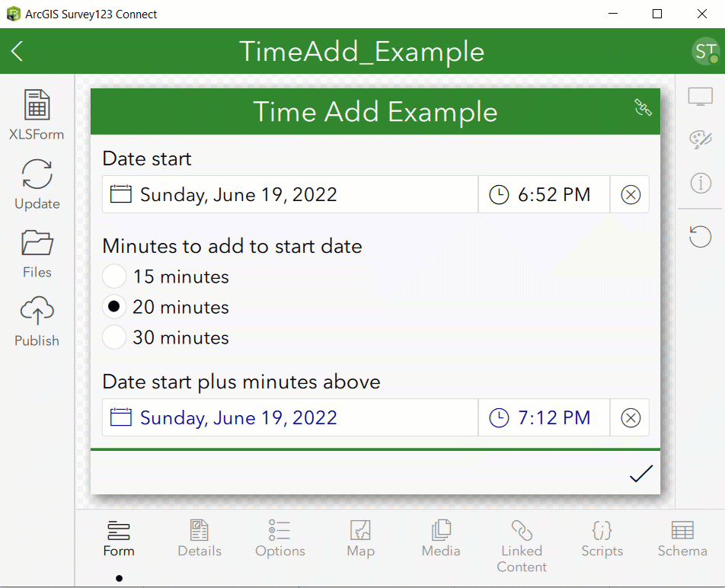Click the back arrow in the green header
Image resolution: width=725 pixels, height=588 pixels.
[18, 51]
